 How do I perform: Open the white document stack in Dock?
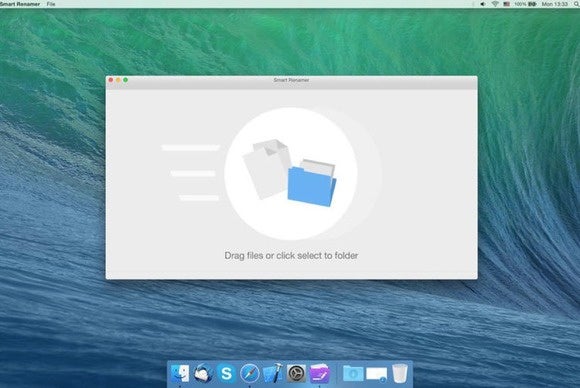pos(376,374)
